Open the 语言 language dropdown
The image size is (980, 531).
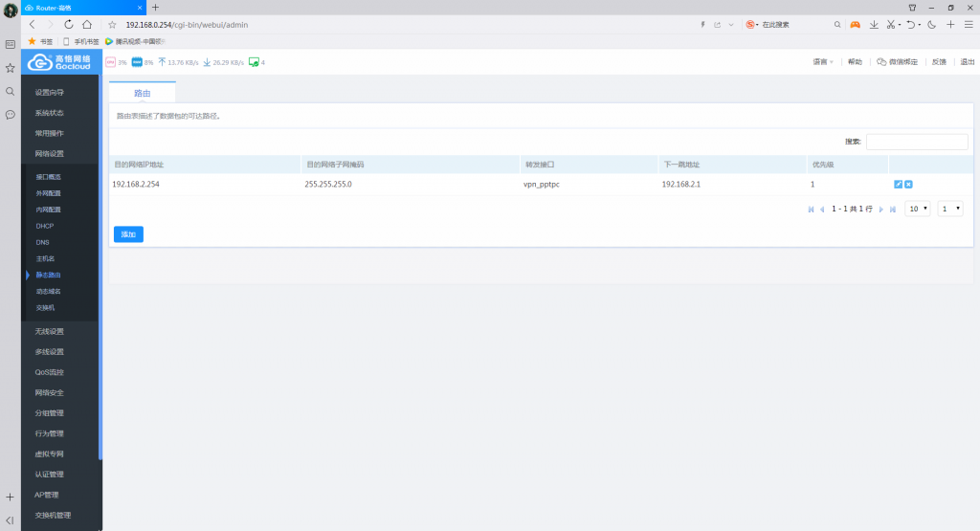(x=822, y=62)
